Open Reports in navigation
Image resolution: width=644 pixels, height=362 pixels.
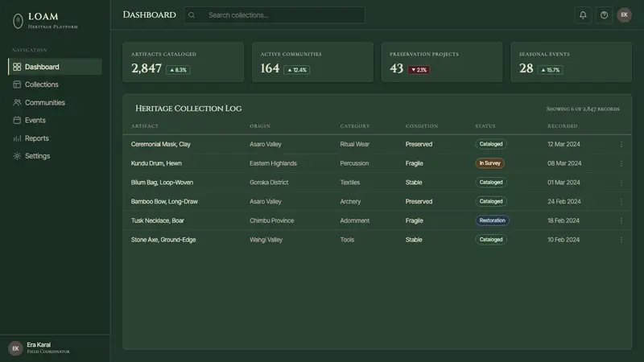(55, 138)
